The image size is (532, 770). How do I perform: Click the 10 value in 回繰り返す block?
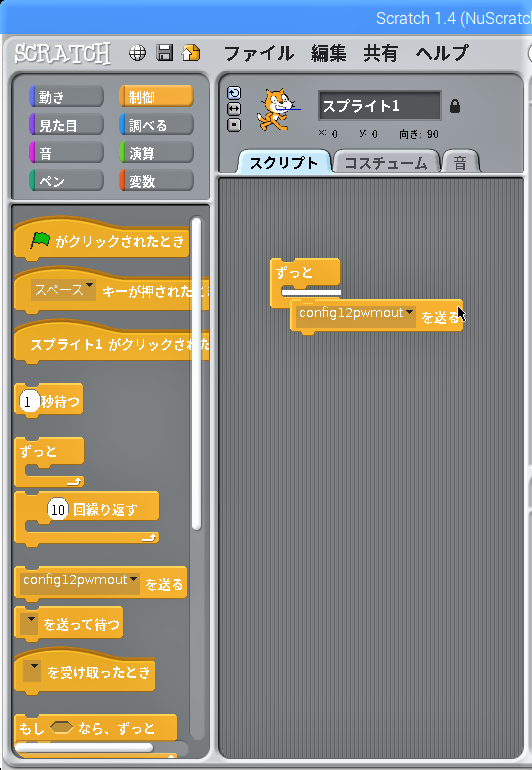click(58, 509)
